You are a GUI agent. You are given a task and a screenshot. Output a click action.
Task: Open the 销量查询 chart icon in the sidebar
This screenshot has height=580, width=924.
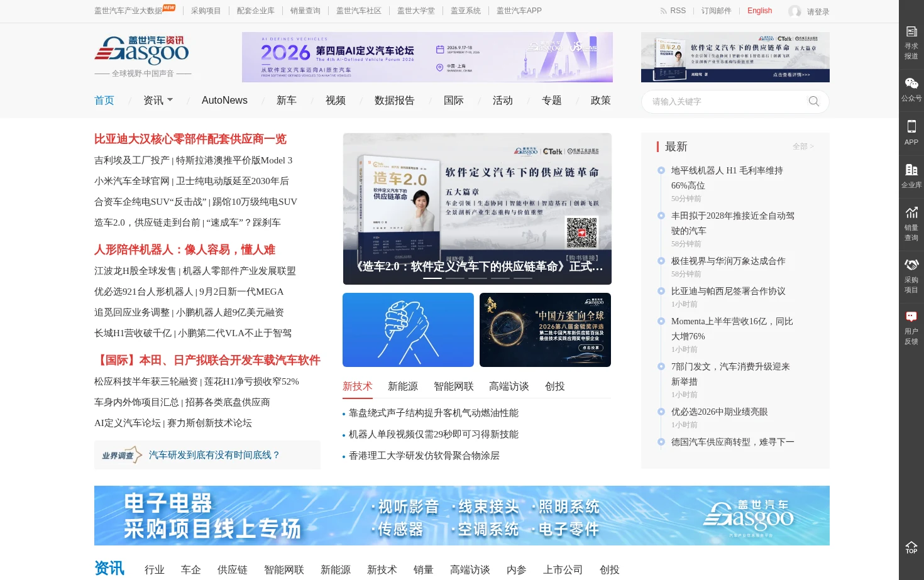coord(911,212)
